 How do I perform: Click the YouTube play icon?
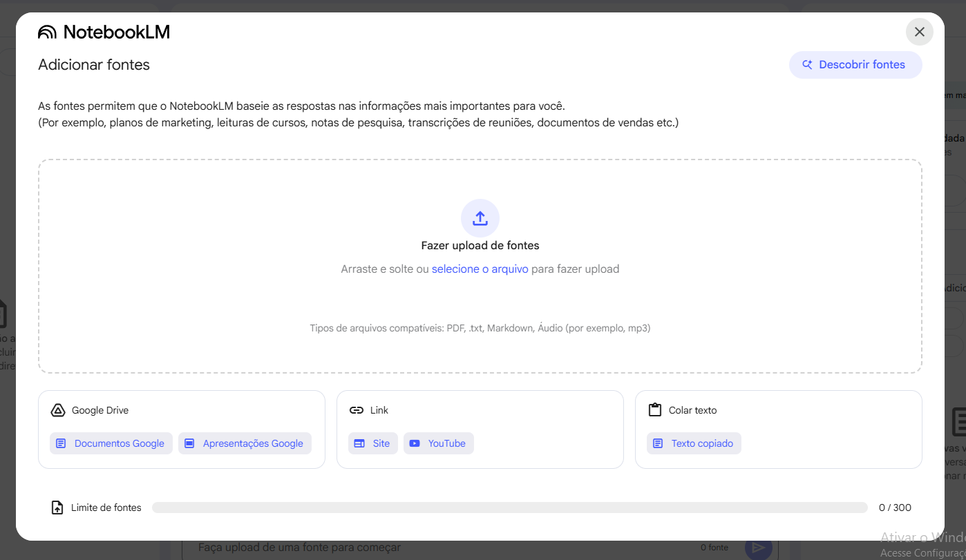pyautogui.click(x=415, y=443)
